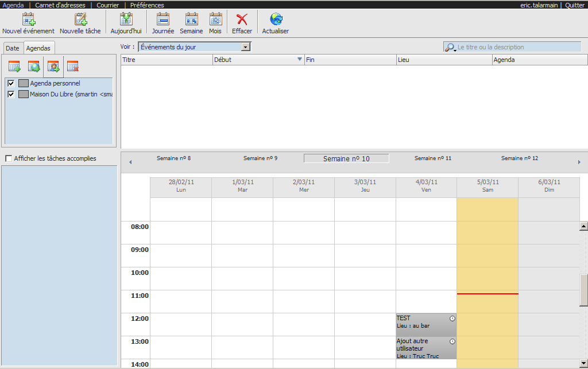This screenshot has width=588, height=369.
Task: Enable Afficher les tâches accomplies checkbox
Action: click(9, 158)
